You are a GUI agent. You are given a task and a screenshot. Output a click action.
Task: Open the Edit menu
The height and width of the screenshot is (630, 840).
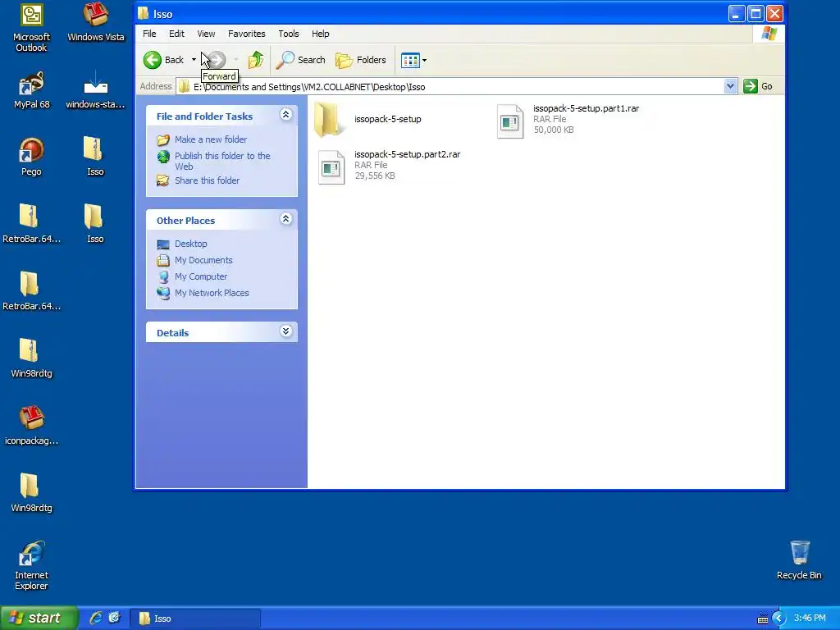(x=176, y=34)
